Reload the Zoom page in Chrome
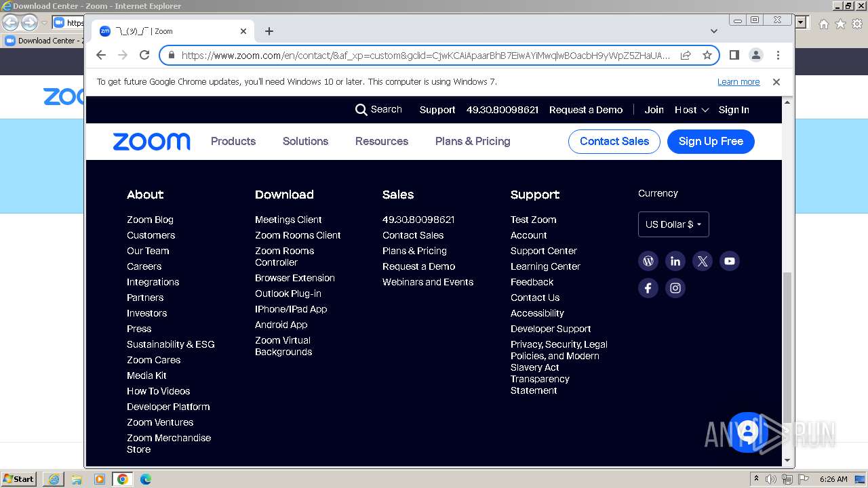The width and height of the screenshot is (868, 488). click(144, 55)
